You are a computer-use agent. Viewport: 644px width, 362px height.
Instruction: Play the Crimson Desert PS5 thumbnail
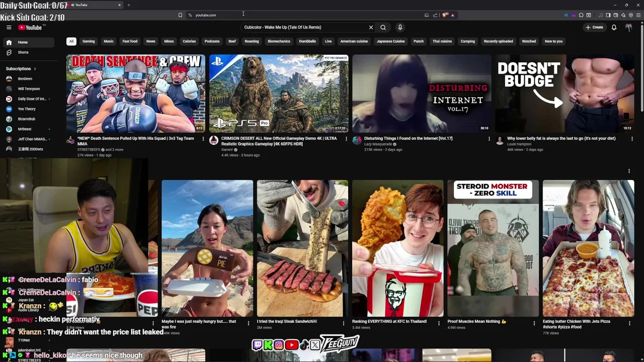(x=279, y=94)
